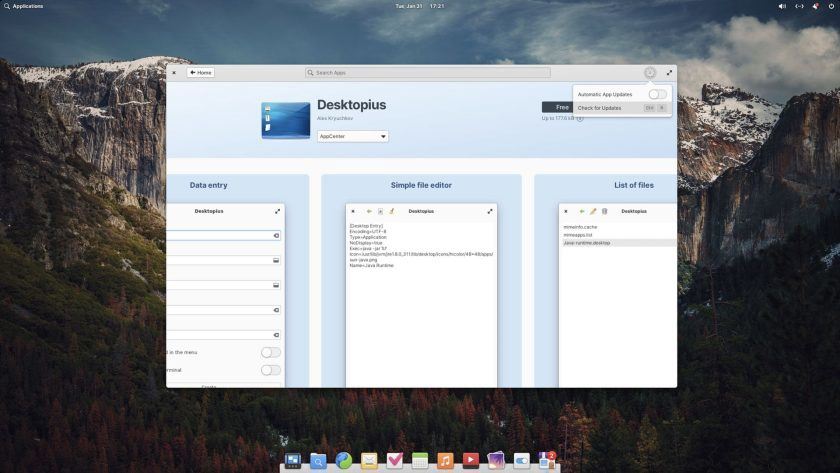Click the Search Apps field

pos(428,73)
